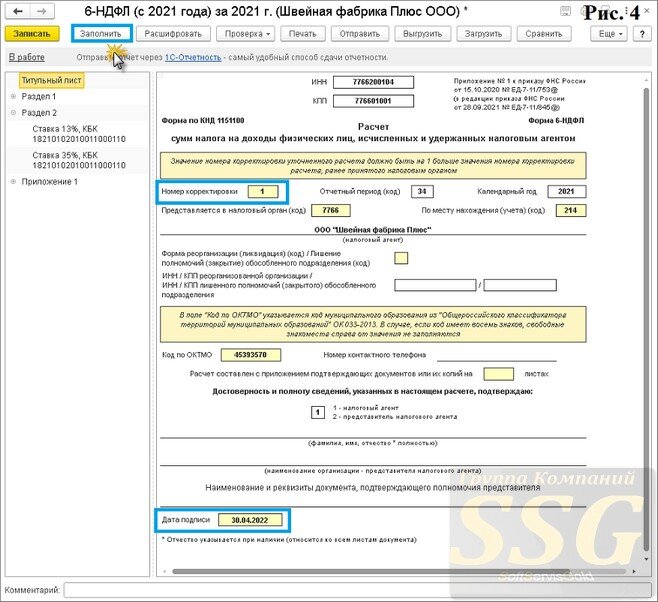The height and width of the screenshot is (602, 658).
Task: Select Титульный лист in section list
Action: click(x=52, y=80)
